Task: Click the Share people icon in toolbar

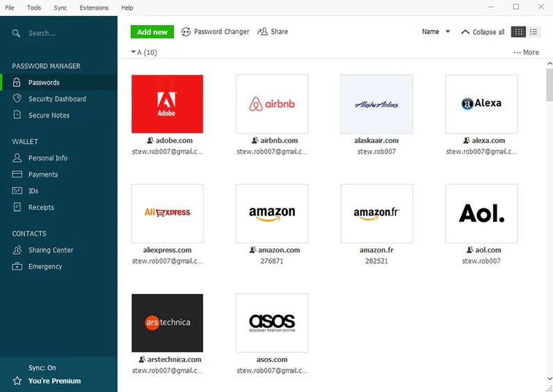Action: pos(262,32)
